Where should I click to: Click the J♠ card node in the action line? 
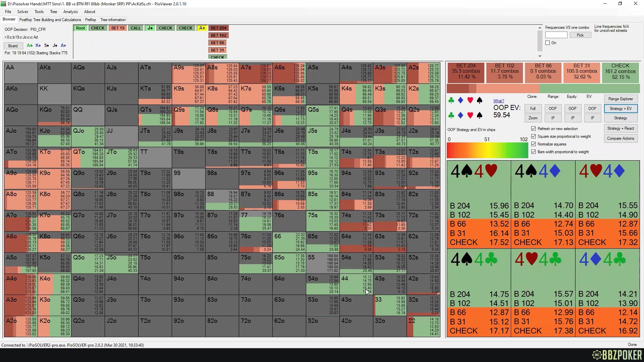pos(150,28)
